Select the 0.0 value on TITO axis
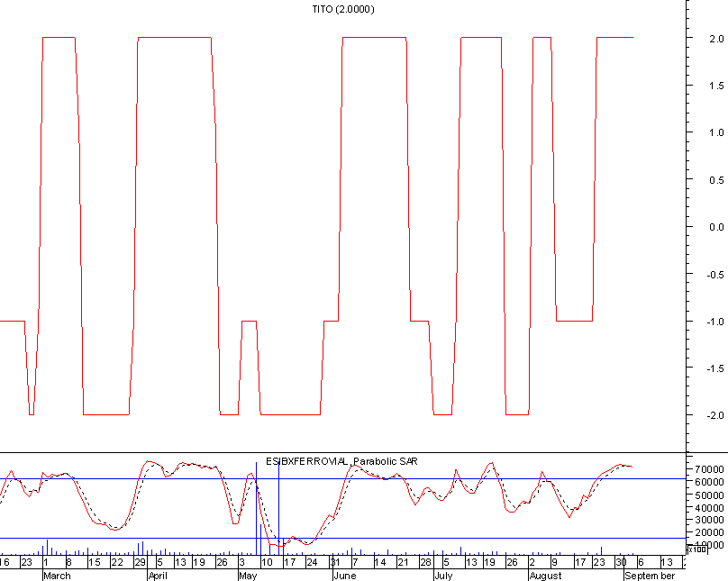 716,227
